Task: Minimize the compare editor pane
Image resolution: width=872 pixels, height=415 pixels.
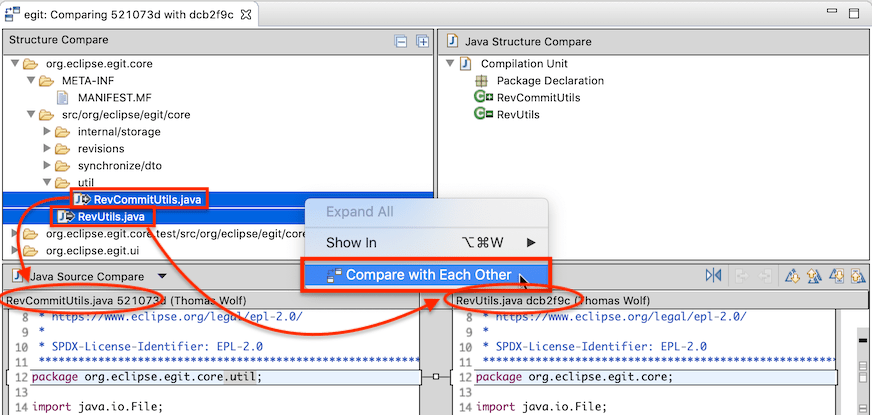Action: point(832,11)
